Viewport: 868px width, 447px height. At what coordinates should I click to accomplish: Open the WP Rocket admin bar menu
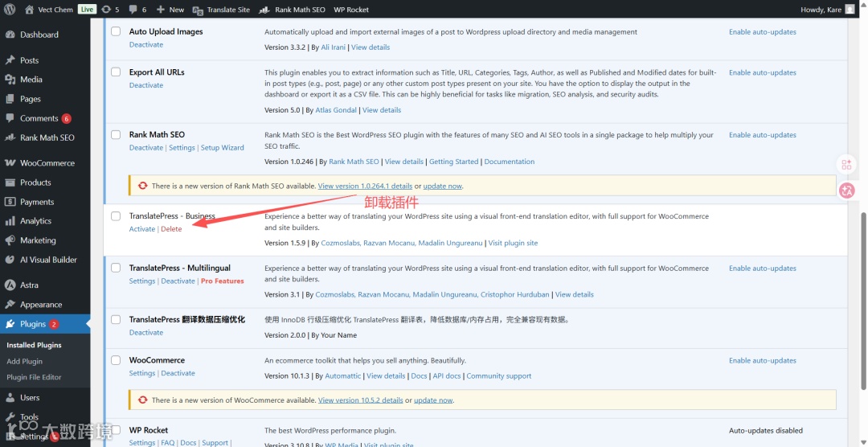pos(351,10)
